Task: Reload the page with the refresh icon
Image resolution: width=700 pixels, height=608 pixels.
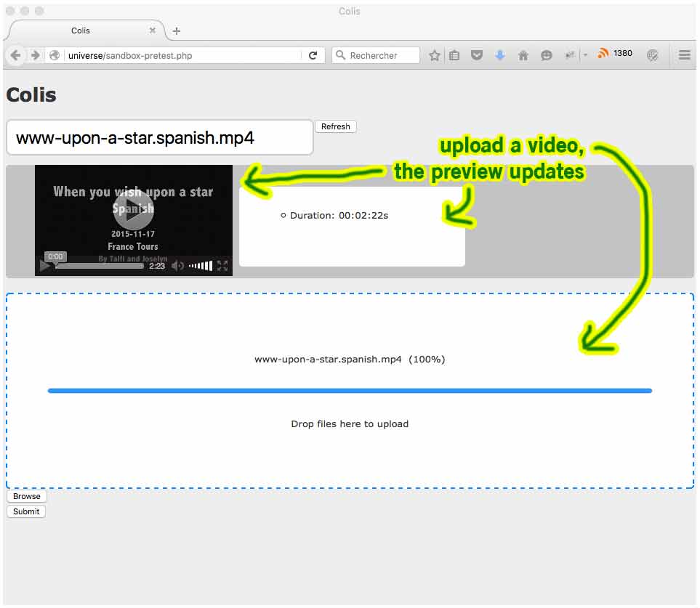Action: [x=313, y=54]
